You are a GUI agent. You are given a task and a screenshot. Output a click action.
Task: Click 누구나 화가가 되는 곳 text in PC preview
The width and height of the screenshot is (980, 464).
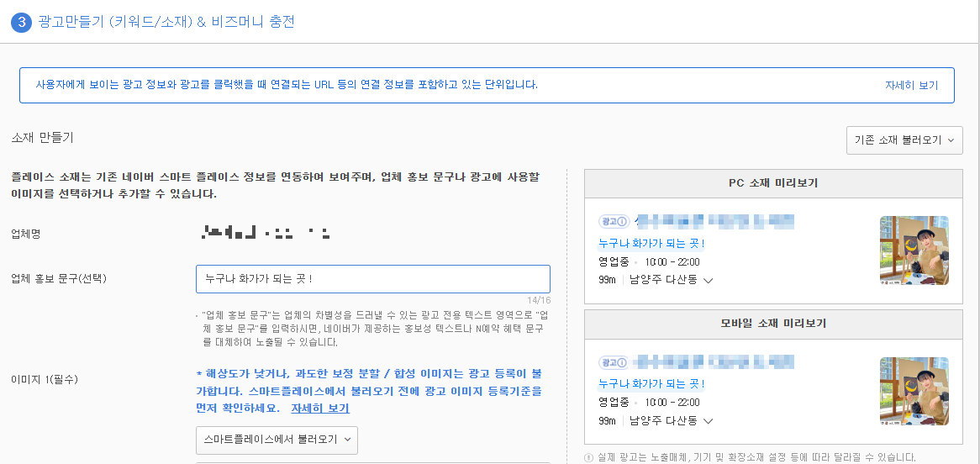tap(652, 243)
